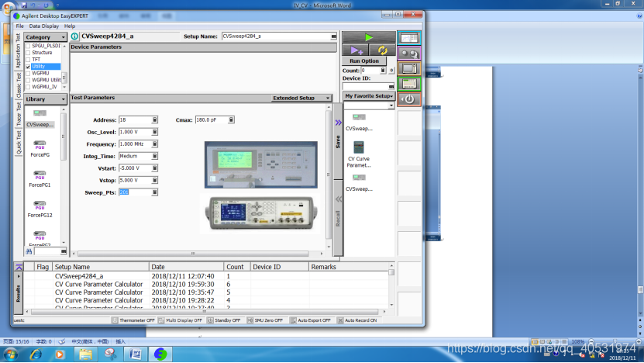Open the configuration wrench icon
Screen dimensions: 644x363
409,54
